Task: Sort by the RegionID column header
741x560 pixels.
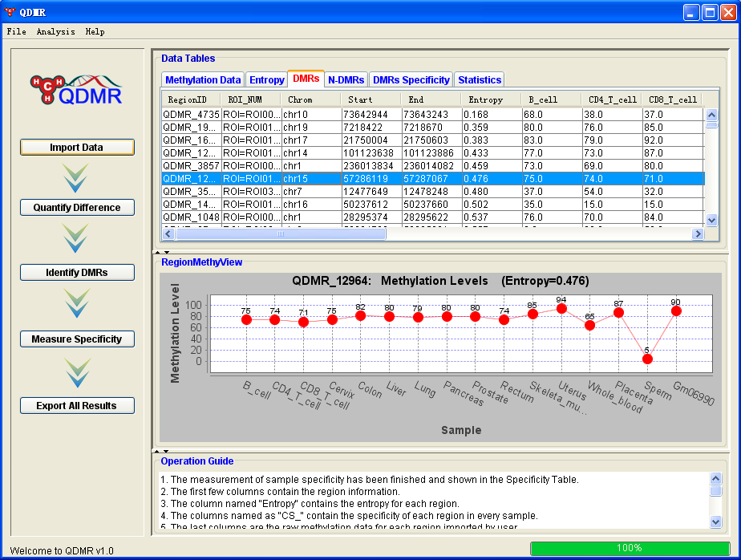Action: pos(191,99)
